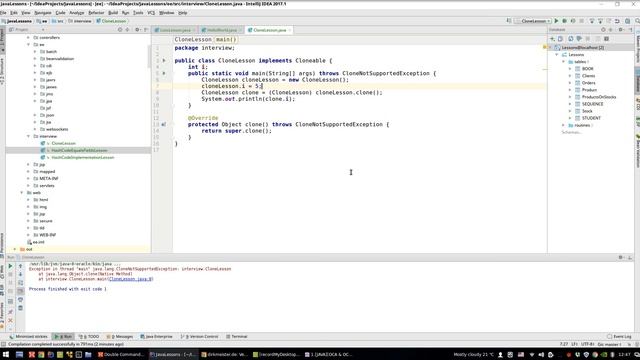This screenshot has width=640, height=360.
Task: Click the undo arrow icon in main toolbar
Action: pos(617,21)
